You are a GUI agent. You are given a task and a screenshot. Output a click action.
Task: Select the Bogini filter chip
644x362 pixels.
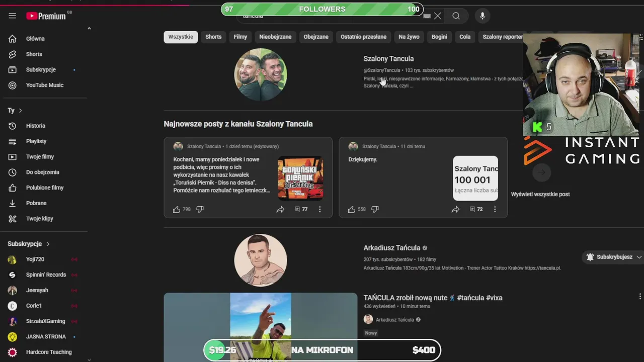[439, 37]
